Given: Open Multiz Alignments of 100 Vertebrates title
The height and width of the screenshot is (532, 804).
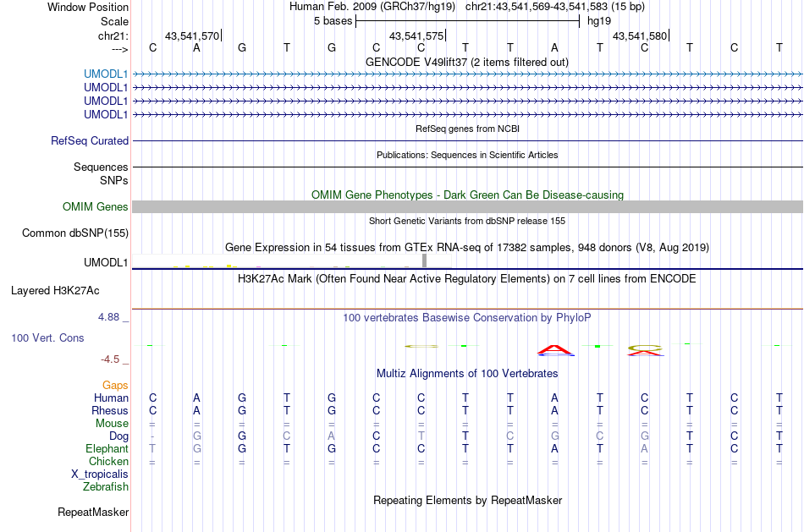Looking at the screenshot, I should coord(467,374).
